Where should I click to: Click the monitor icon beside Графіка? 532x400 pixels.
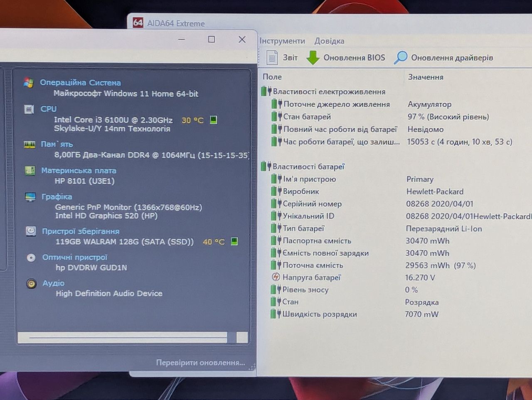click(30, 197)
